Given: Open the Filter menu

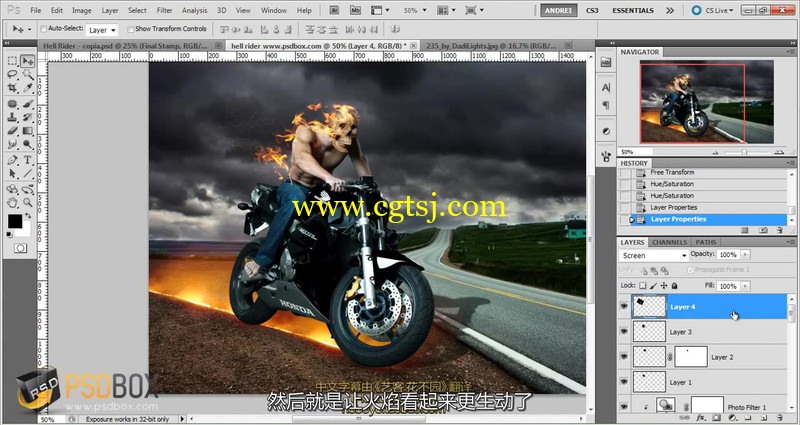Looking at the screenshot, I should click(x=164, y=10).
